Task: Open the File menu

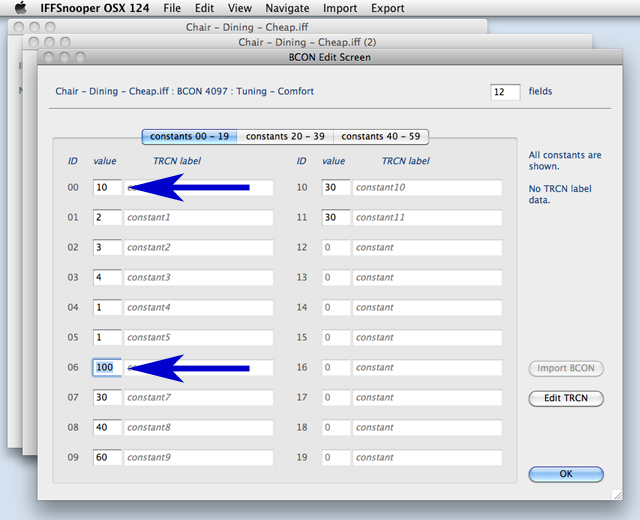Action: [172, 8]
